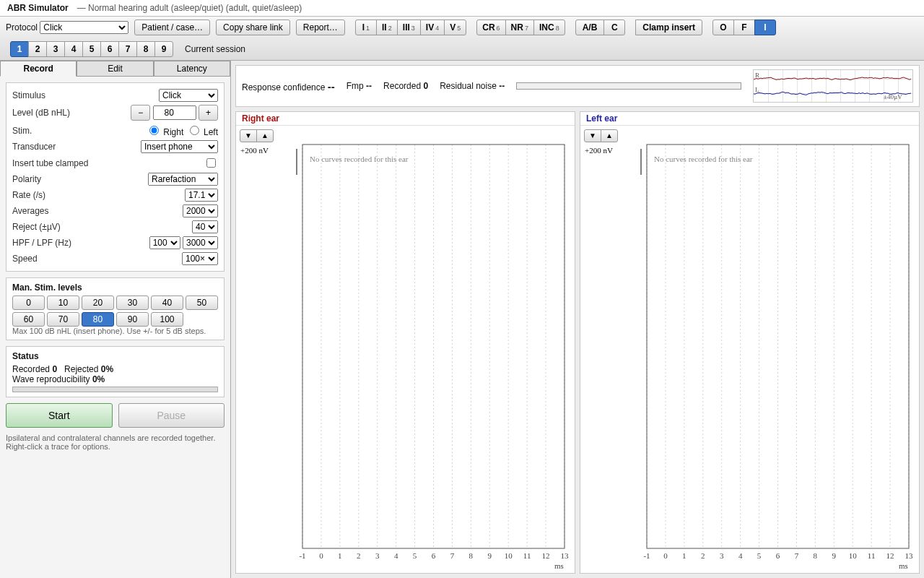Open the Report dialog
924x578 pixels.
coord(321,27)
